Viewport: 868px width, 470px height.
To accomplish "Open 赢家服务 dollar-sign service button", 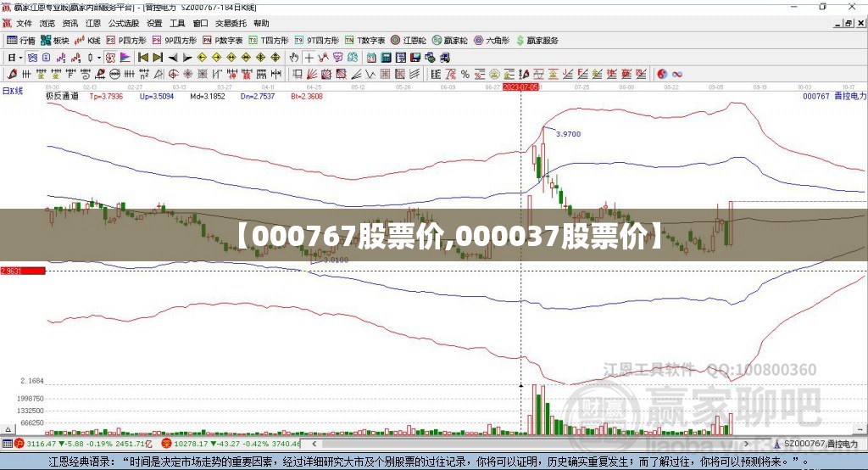I will 537,41.
